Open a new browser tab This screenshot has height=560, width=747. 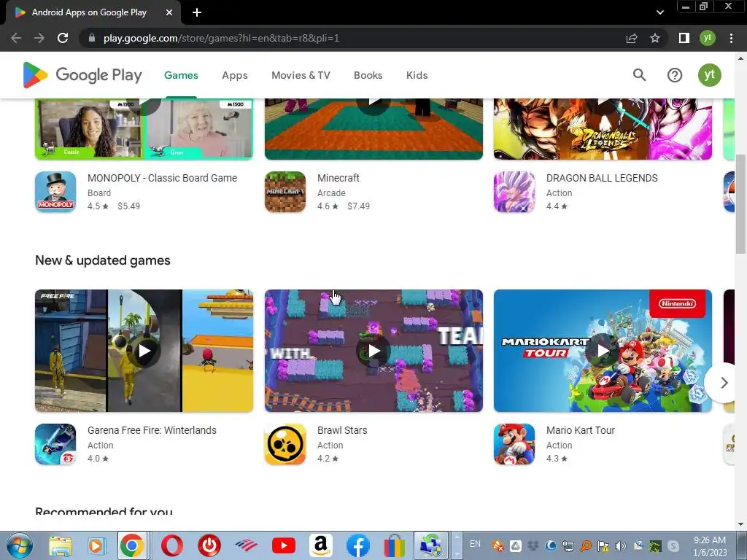197,12
